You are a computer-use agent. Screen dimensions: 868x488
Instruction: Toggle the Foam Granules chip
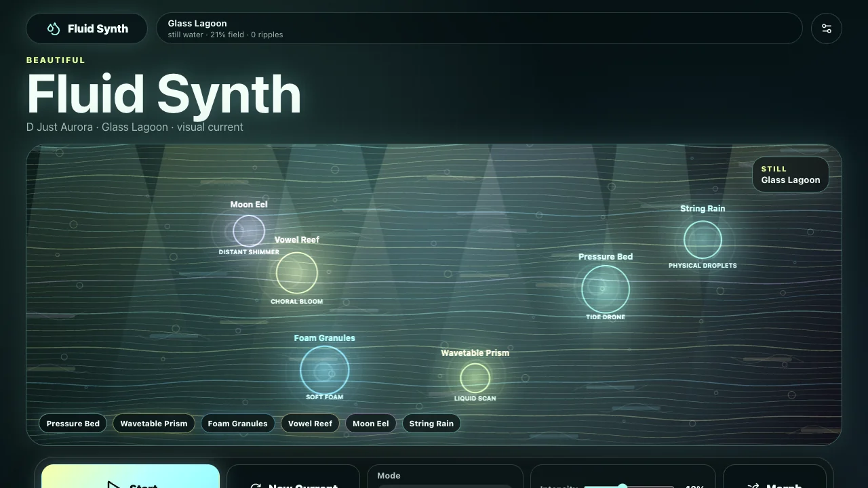pos(237,424)
